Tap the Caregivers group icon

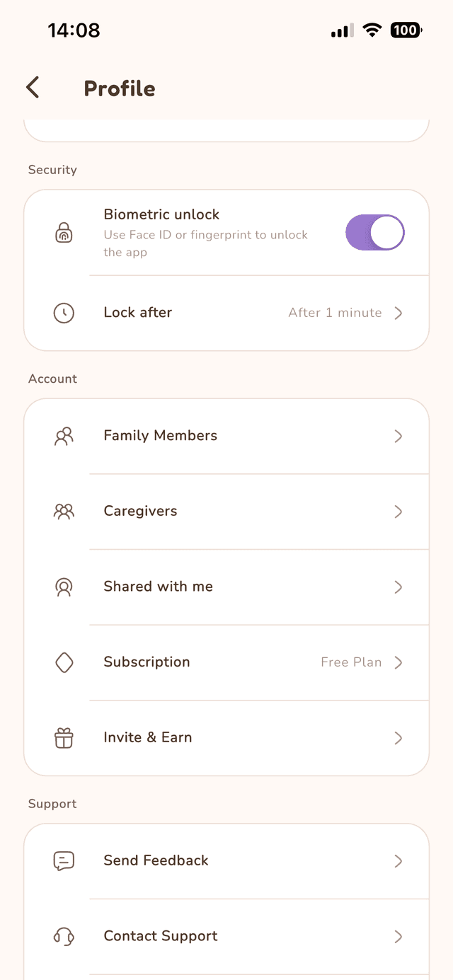point(64,512)
